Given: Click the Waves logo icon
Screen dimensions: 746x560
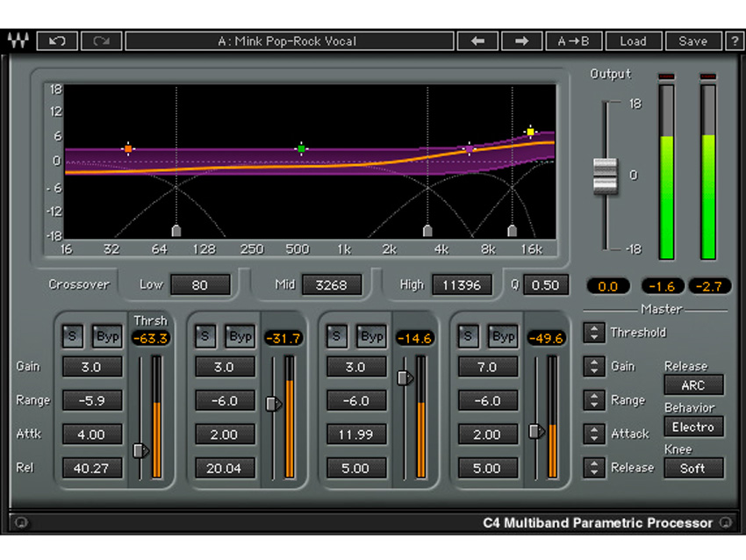Looking at the screenshot, I should [x=18, y=41].
